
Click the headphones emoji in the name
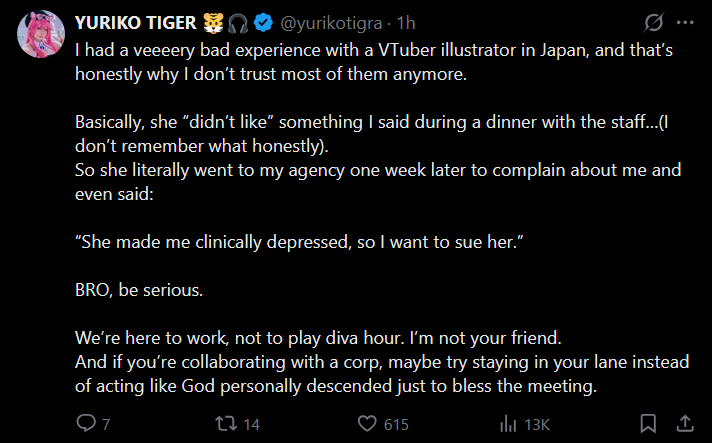point(238,21)
